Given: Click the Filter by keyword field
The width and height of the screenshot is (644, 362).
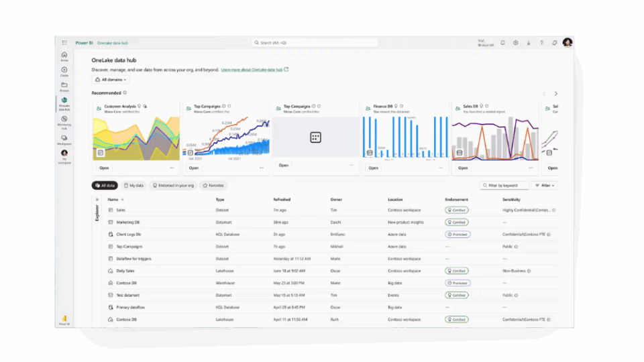Looking at the screenshot, I should pos(504,185).
